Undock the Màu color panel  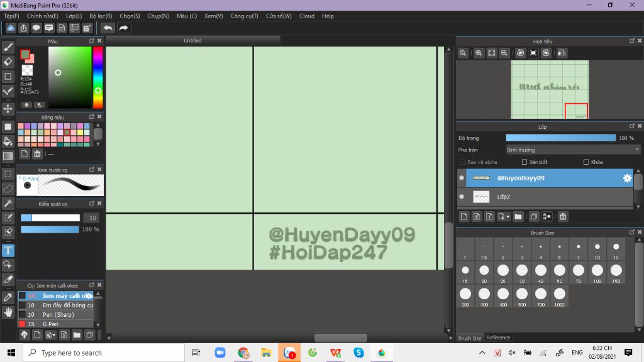point(92,41)
